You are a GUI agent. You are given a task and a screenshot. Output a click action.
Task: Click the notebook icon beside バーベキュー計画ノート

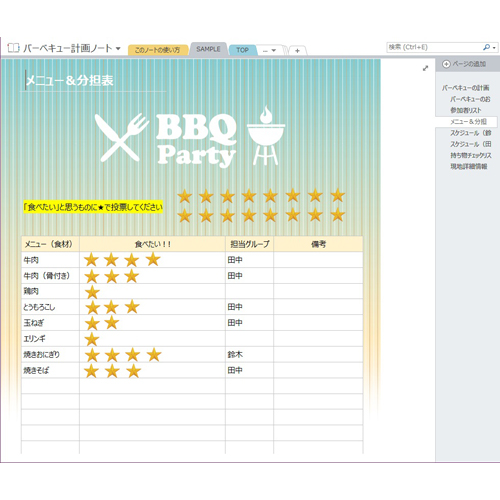tap(13, 48)
